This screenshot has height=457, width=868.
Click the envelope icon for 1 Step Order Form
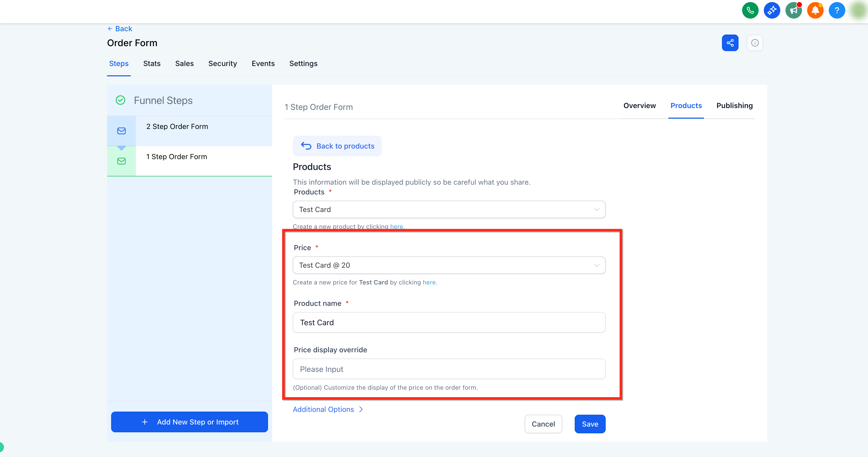(x=121, y=161)
